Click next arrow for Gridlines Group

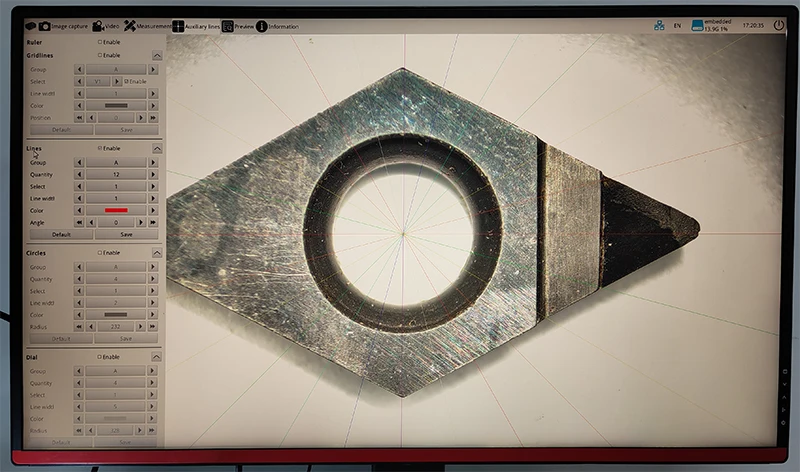click(x=153, y=69)
